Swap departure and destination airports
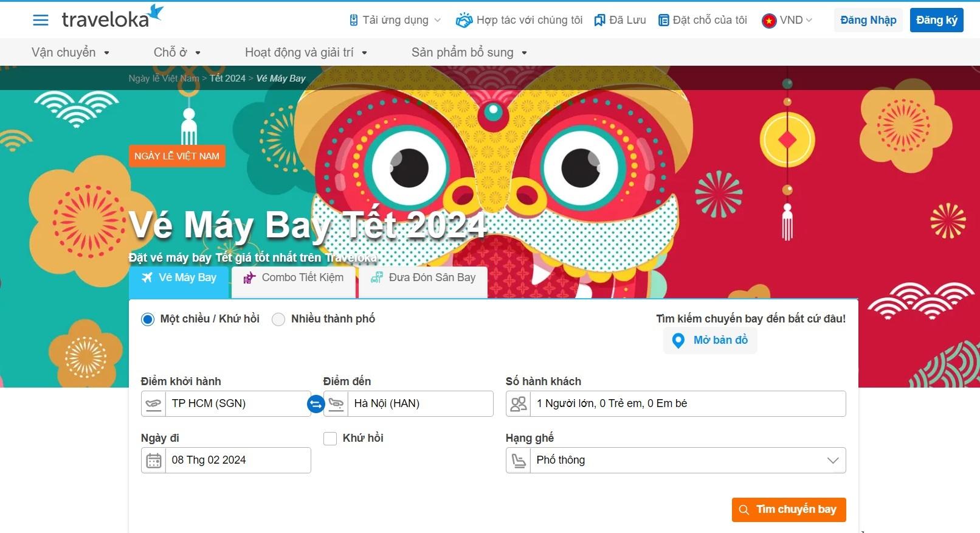Screen dimensions: 980x533 click(316, 403)
